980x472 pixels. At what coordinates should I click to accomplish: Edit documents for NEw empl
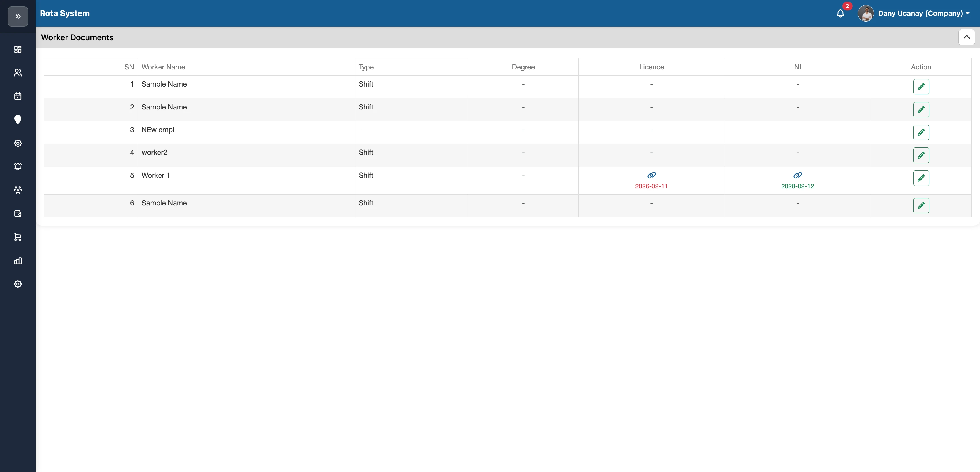921,132
